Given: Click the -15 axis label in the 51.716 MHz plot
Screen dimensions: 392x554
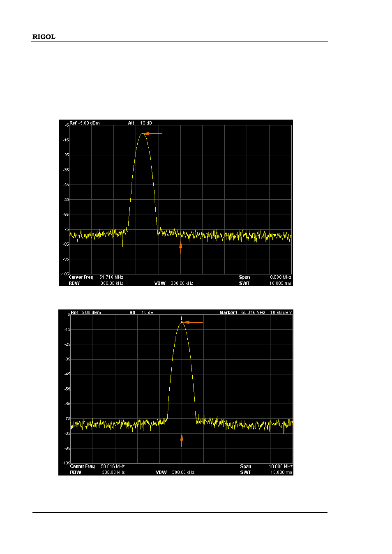Looking at the screenshot, I should pyautogui.click(x=66, y=140).
